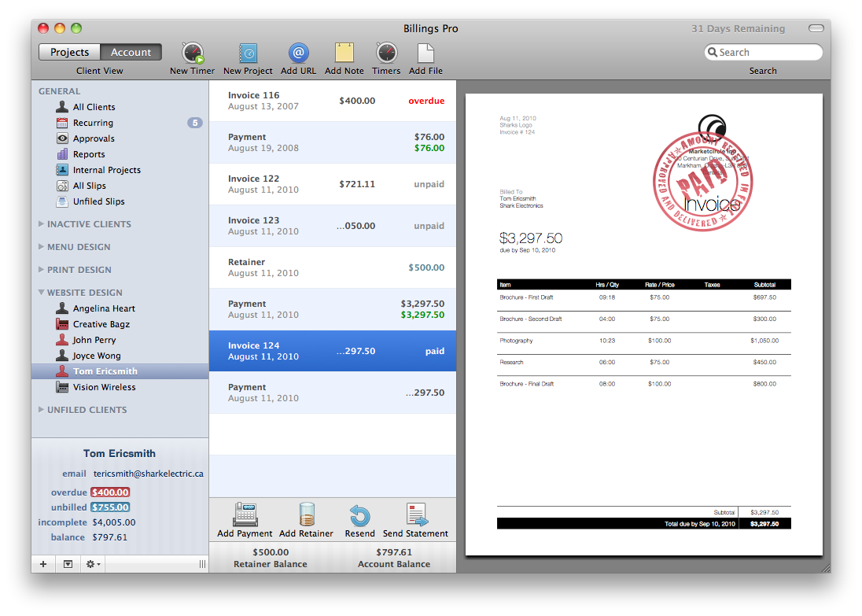Select the paid Invoice 124 row
The width and height of the screenshot is (862, 616).
333,351
